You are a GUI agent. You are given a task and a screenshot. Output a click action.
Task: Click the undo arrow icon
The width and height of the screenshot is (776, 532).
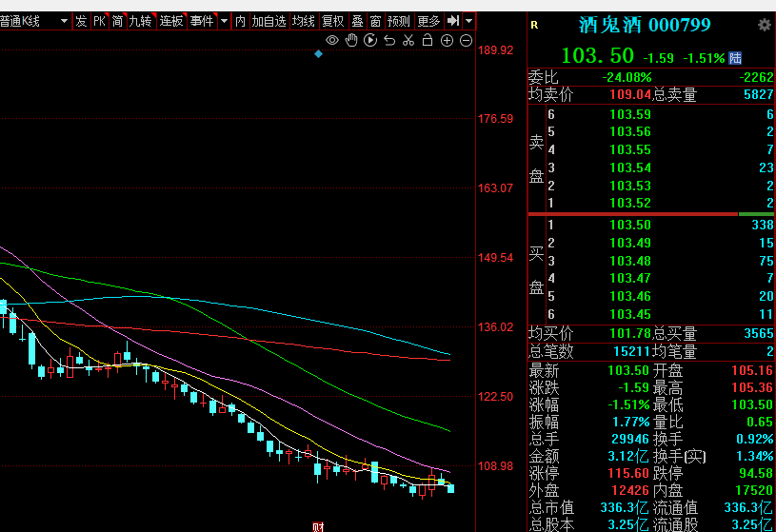tap(389, 40)
